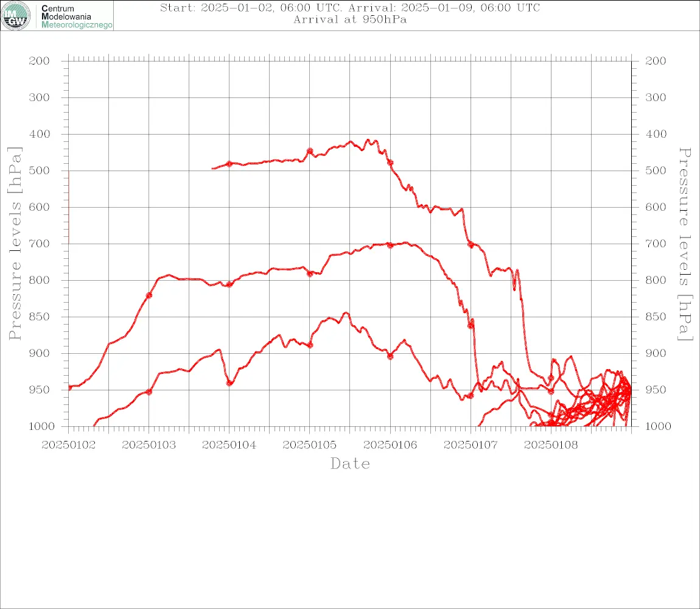The height and width of the screenshot is (609, 700).
Task: Click the date label 20250108
Action: [x=551, y=445]
